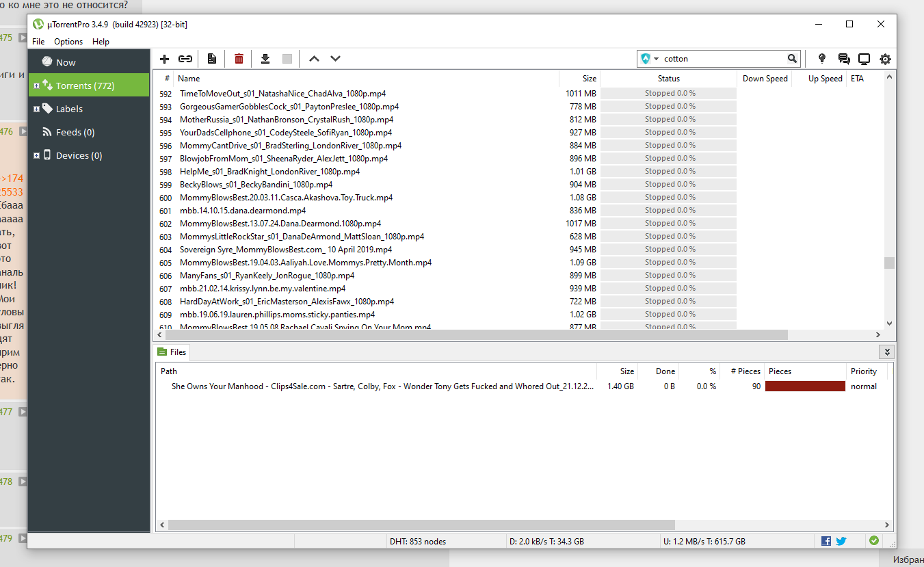Expand the Devices (0) tree node
Screen dimensions: 924x567
[x=36, y=155]
